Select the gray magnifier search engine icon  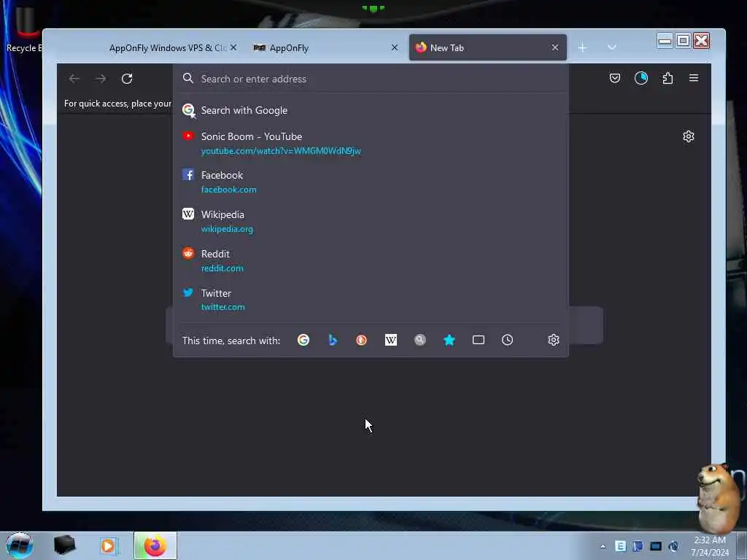point(419,340)
